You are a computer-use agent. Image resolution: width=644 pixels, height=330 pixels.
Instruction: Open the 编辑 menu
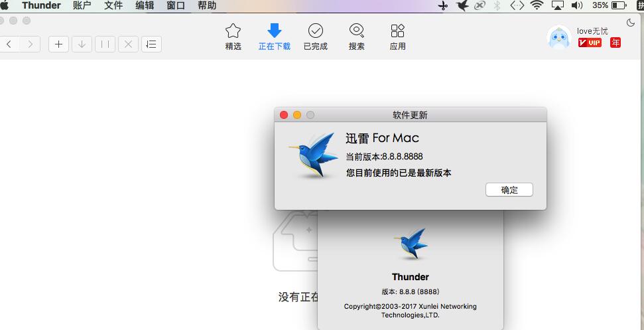point(145,5)
